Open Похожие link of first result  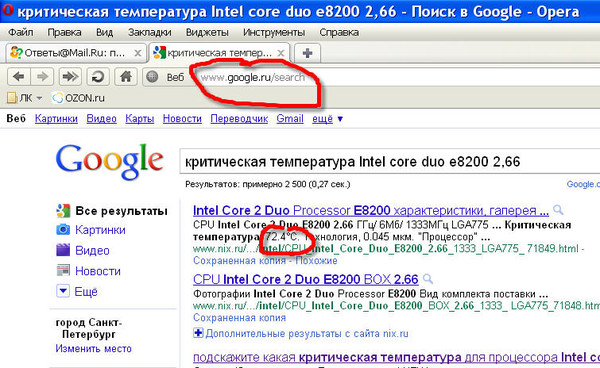pyautogui.click(x=316, y=261)
